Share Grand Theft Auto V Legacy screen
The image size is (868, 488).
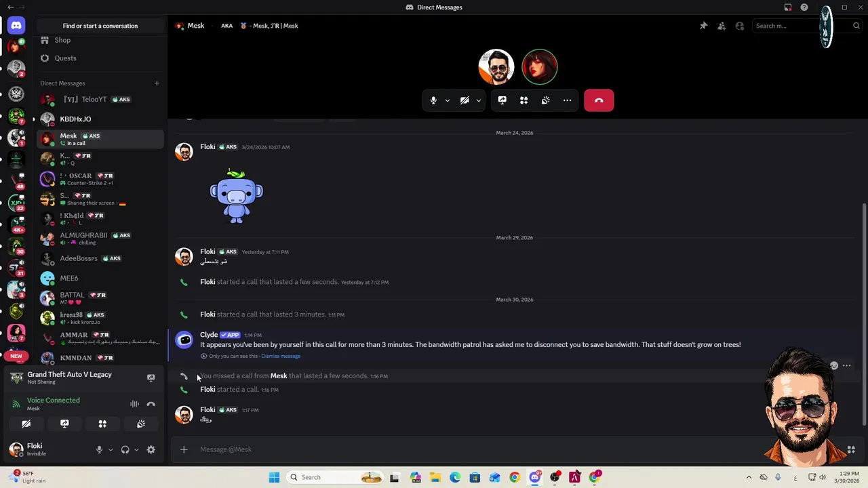click(151, 378)
